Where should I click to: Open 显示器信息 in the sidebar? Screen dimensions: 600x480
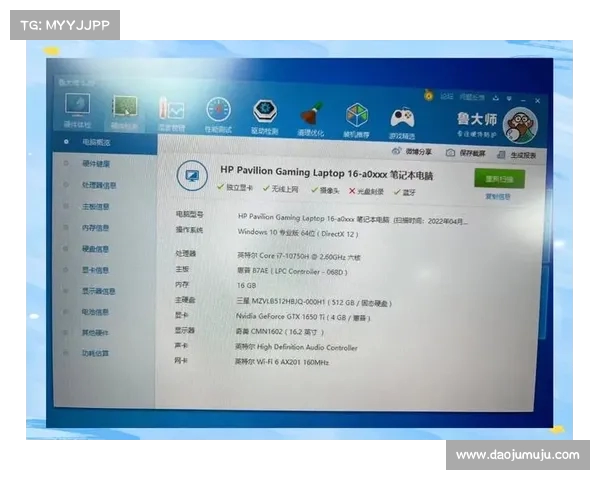(98, 291)
